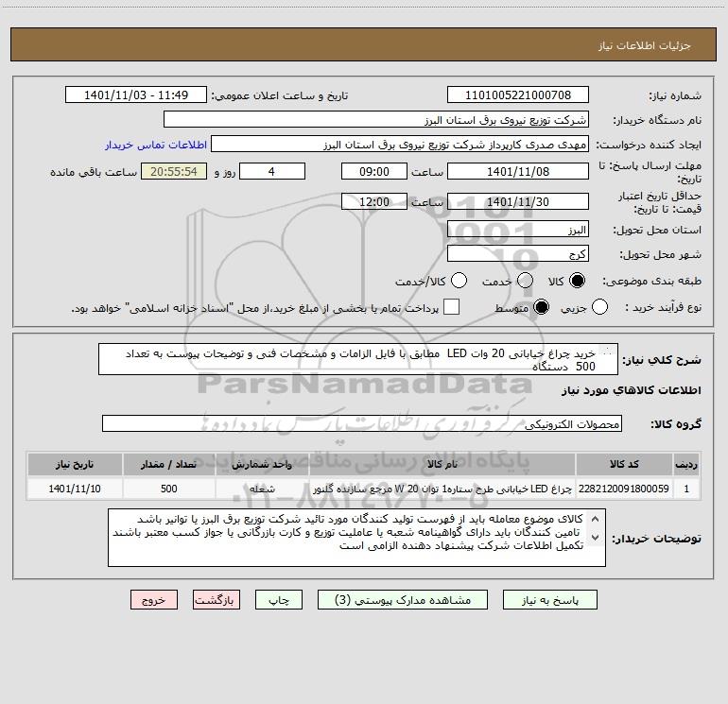Click the general need description box
This screenshot has width=728, height=704.
tap(358, 359)
